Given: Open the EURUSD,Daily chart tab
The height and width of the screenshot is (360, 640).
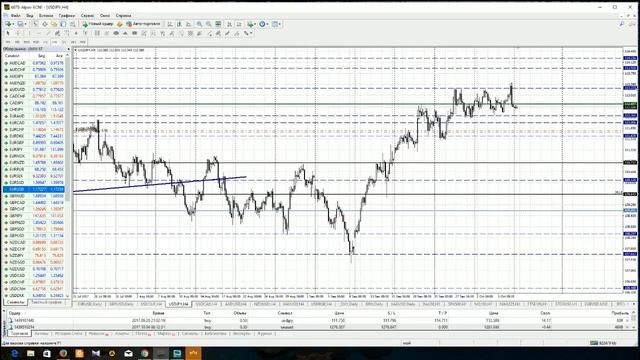Looking at the screenshot, I should tap(89, 304).
